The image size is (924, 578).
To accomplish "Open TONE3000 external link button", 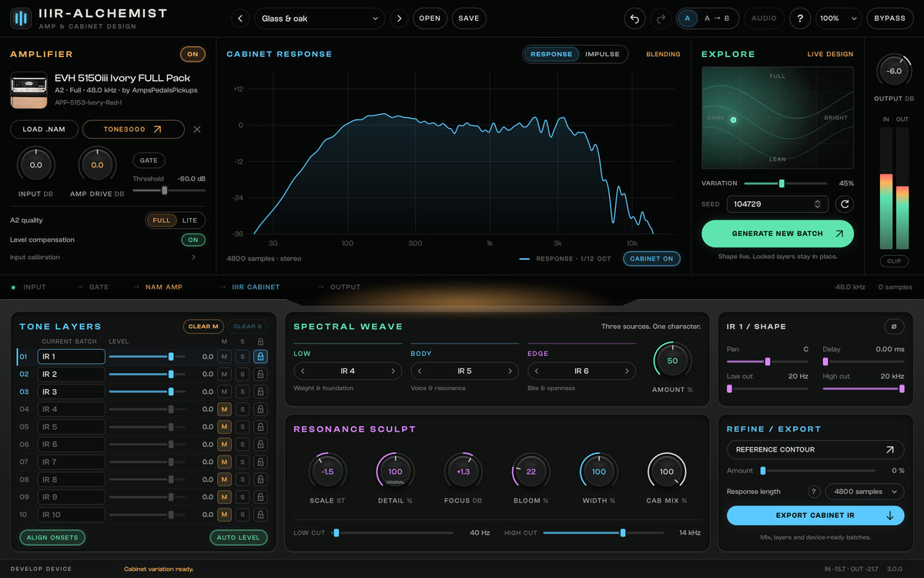I will (133, 129).
